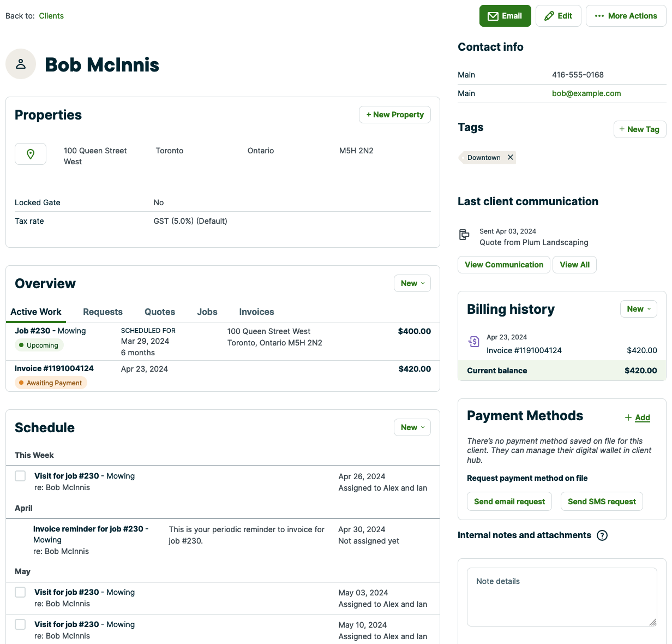The image size is (672, 644).
Task: Check the Apr 26 visit checkbox
Action: coord(20,476)
